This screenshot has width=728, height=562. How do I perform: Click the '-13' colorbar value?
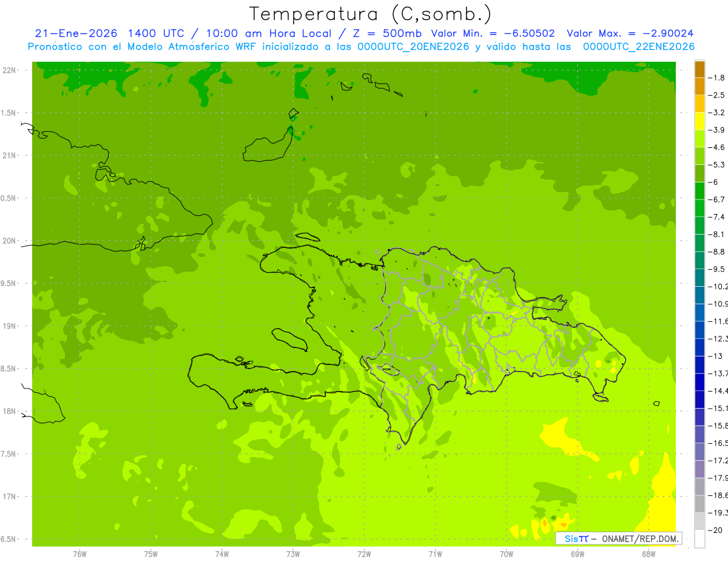coord(715,356)
